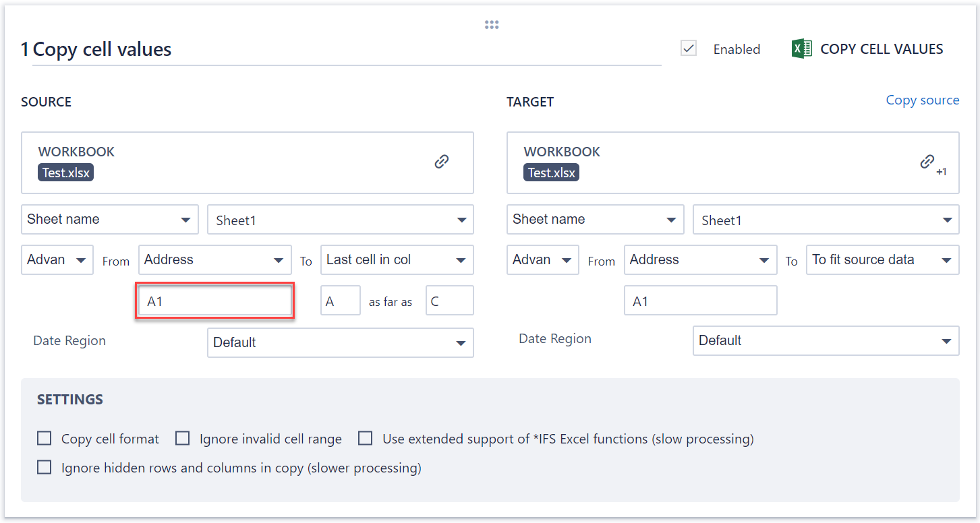This screenshot has height=523, width=980.
Task: Enable extended *IFS Excel functions support
Action: [x=366, y=439]
